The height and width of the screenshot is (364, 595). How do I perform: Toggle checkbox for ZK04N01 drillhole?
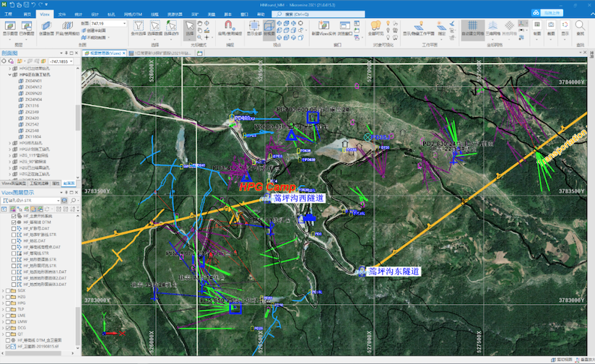point(21,81)
